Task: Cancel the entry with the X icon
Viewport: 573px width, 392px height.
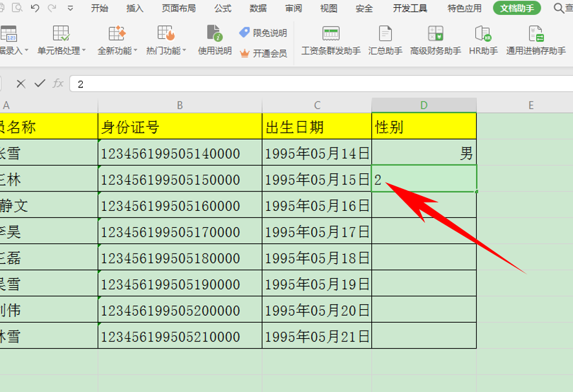Action: point(21,83)
